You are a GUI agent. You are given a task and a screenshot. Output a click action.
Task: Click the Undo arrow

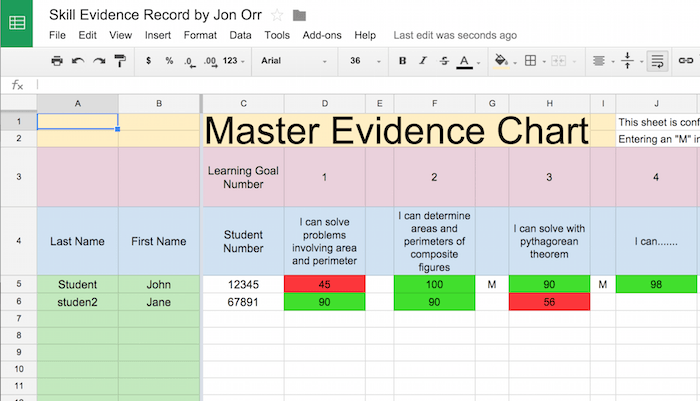point(78,61)
